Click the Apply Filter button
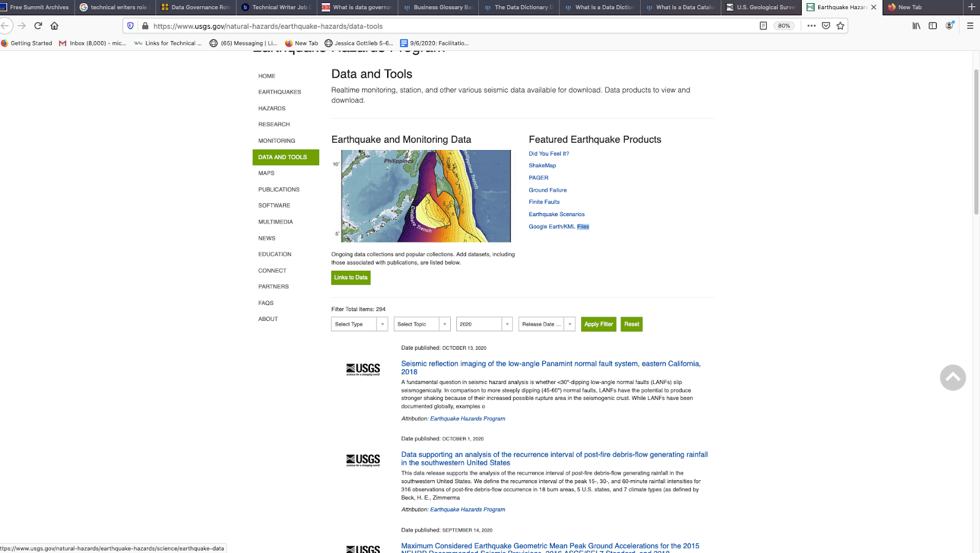This screenshot has height=553, width=980. [x=598, y=324]
